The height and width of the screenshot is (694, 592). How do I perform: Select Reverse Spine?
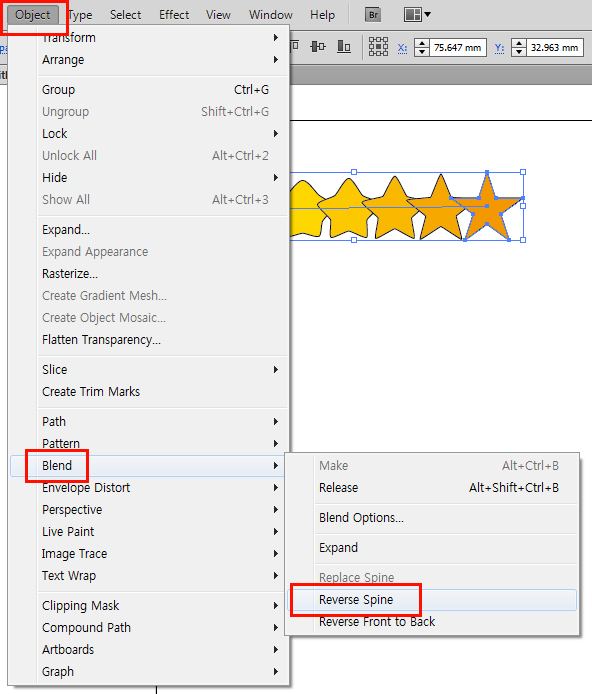tap(432, 600)
